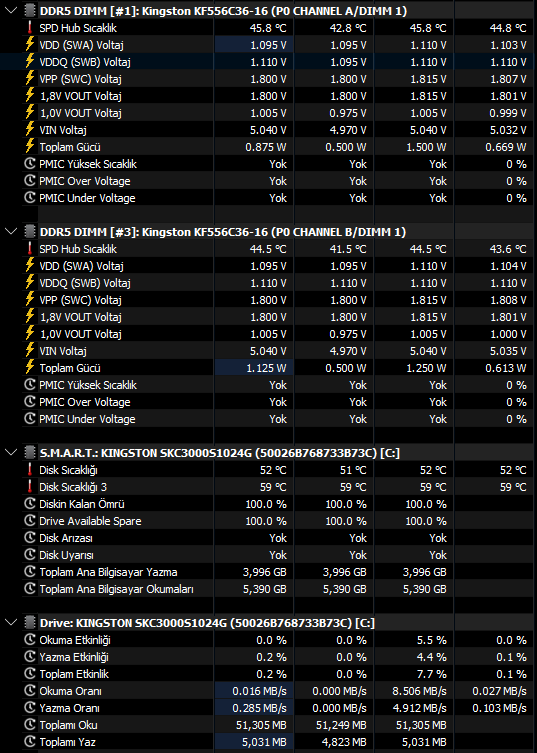The height and width of the screenshot is (753, 537).
Task: Click thermometer icon next to DIMM #1 SPD Hub Sıcaklık
Action: pos(30,27)
